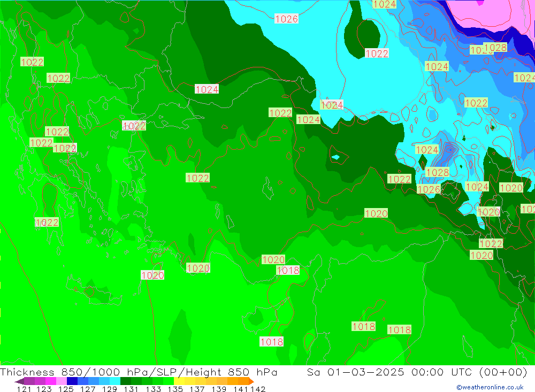
Task: Pick the darkest green legend swatch
Action: coord(126,381)
